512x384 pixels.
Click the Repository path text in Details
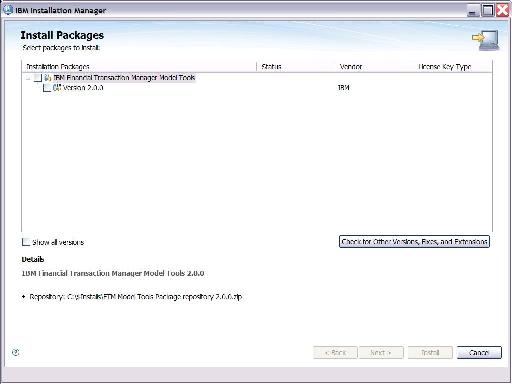(136, 297)
